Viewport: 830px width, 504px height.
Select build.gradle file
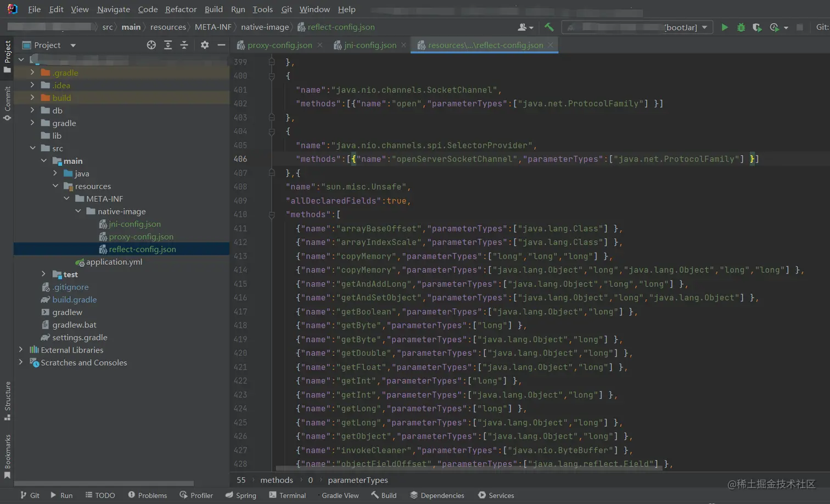click(x=74, y=299)
